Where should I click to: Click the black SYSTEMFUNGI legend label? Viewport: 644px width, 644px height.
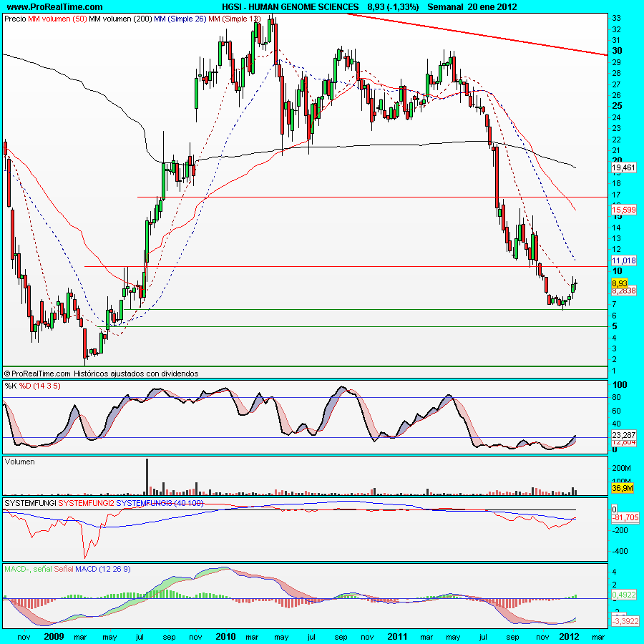pyautogui.click(x=30, y=503)
